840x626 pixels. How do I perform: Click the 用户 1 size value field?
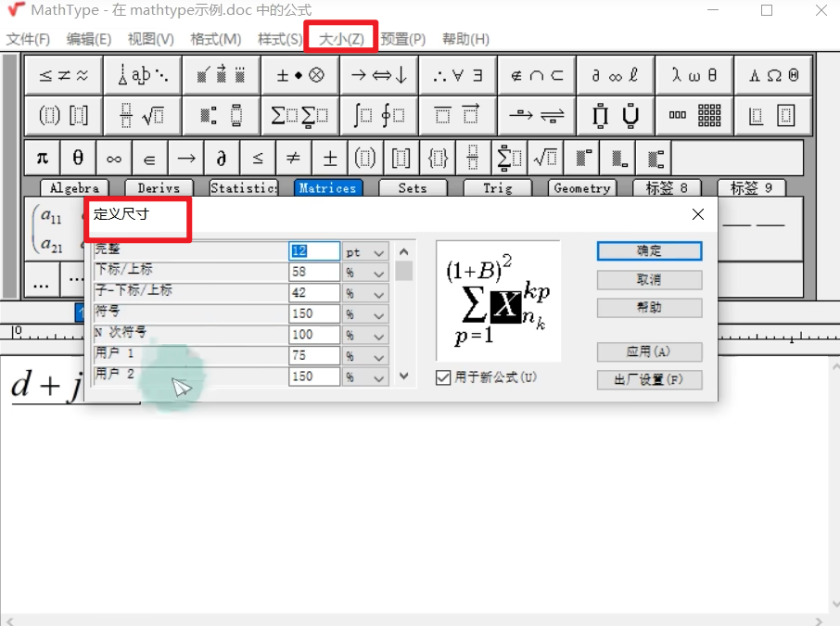click(314, 356)
